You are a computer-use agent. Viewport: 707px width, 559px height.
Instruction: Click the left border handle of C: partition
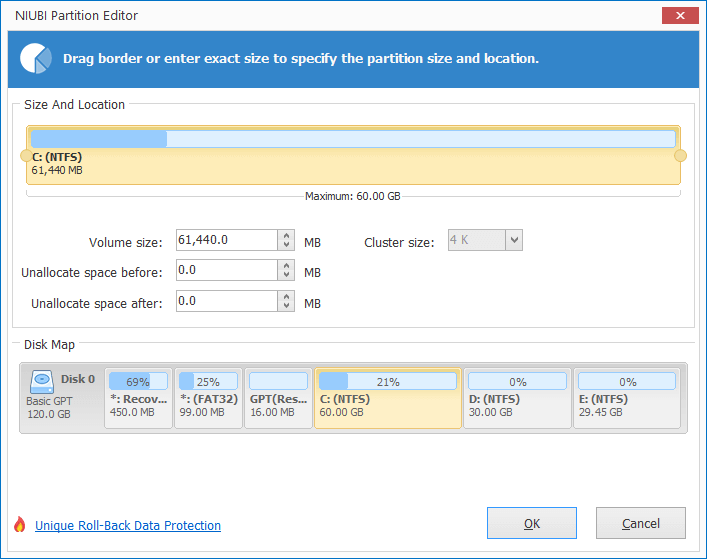click(26, 156)
